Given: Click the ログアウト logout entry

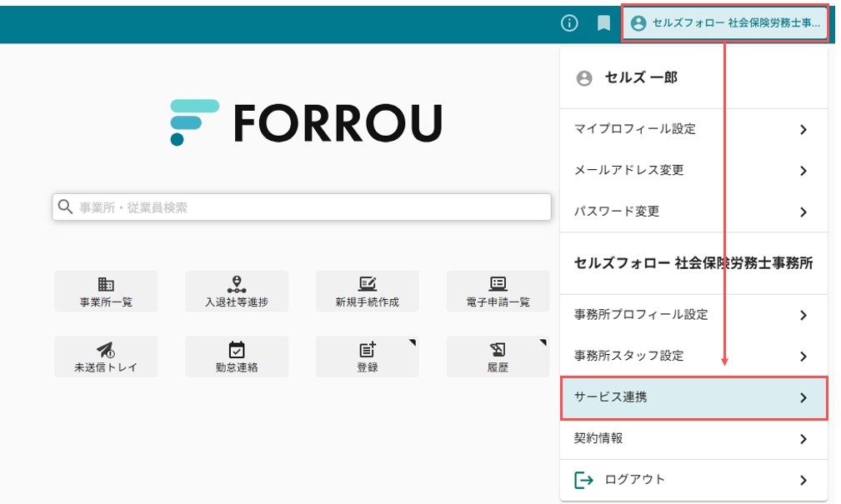Looking at the screenshot, I should click(x=693, y=480).
